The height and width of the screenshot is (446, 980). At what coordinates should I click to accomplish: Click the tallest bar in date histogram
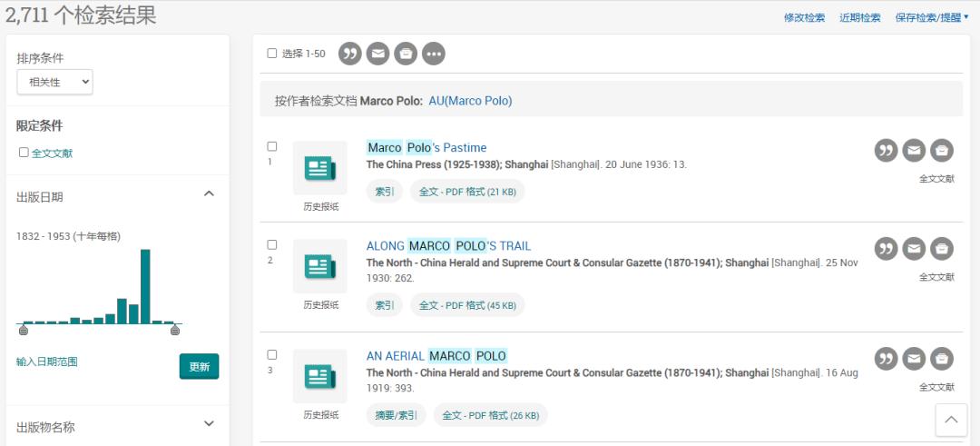coord(145,286)
